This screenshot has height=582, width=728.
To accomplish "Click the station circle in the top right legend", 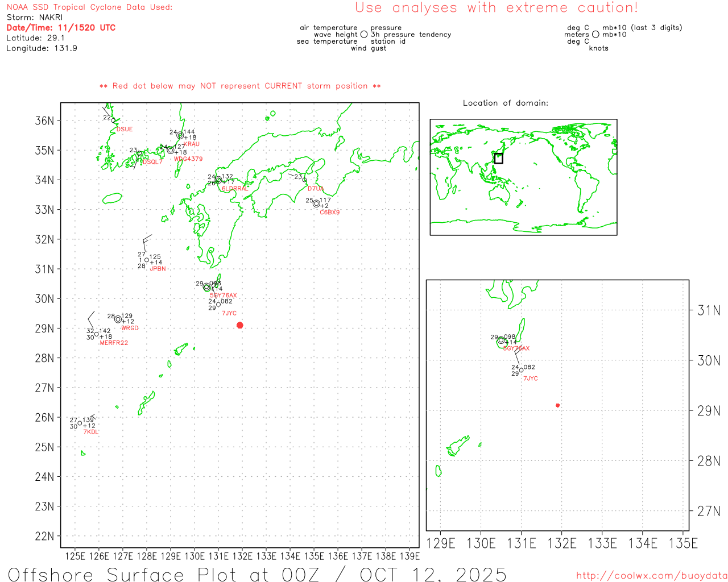I will point(595,35).
